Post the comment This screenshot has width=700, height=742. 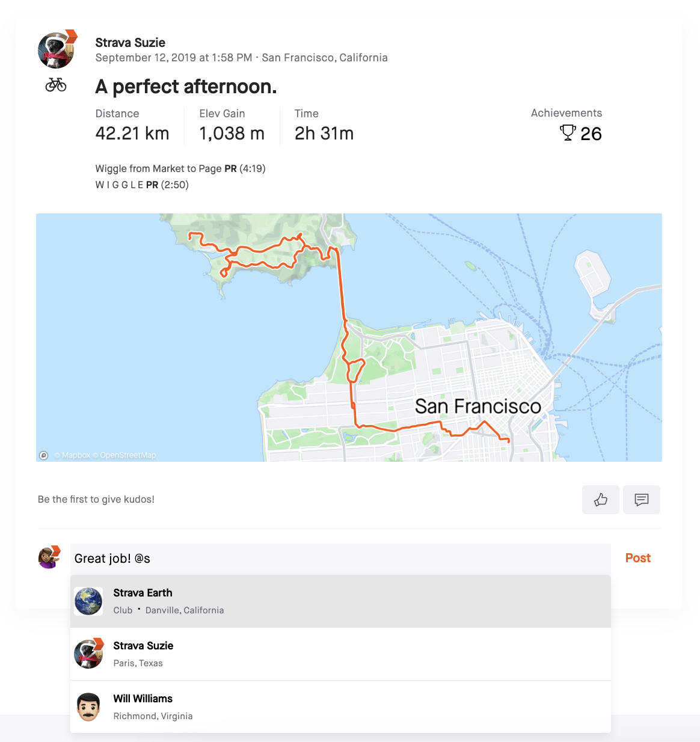(x=637, y=558)
